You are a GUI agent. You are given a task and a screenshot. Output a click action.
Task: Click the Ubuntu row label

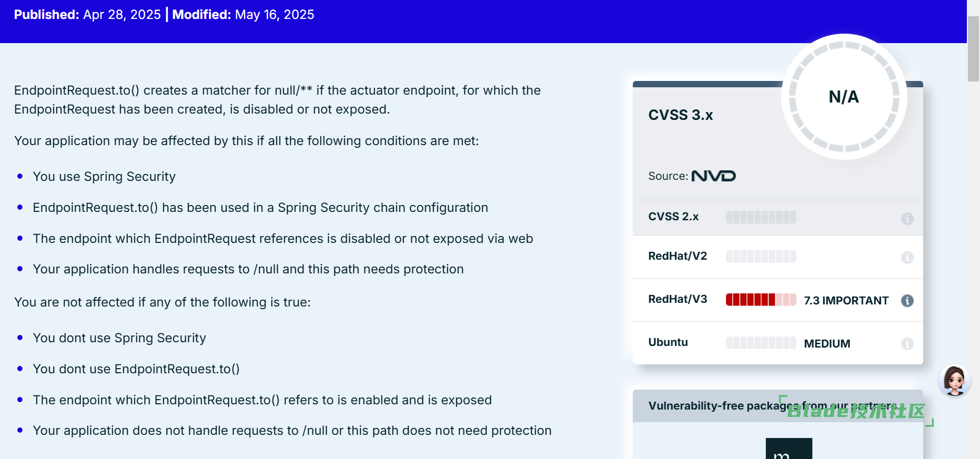(668, 342)
